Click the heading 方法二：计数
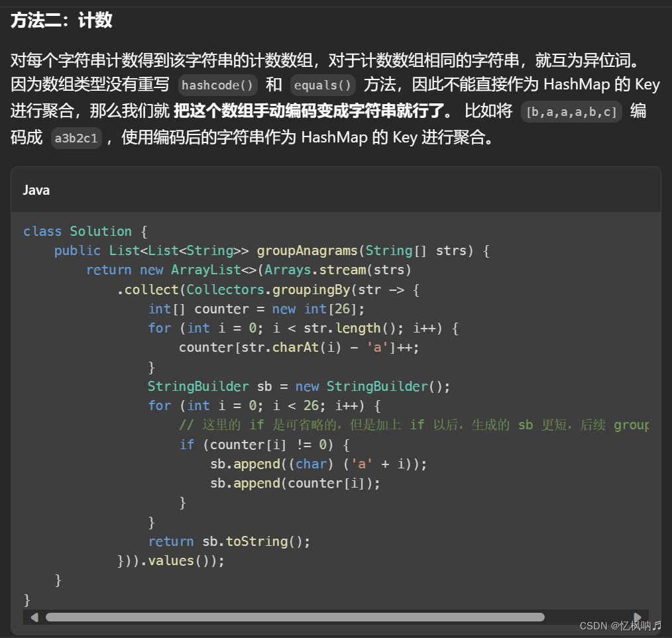This screenshot has height=638, width=672. coord(60,21)
